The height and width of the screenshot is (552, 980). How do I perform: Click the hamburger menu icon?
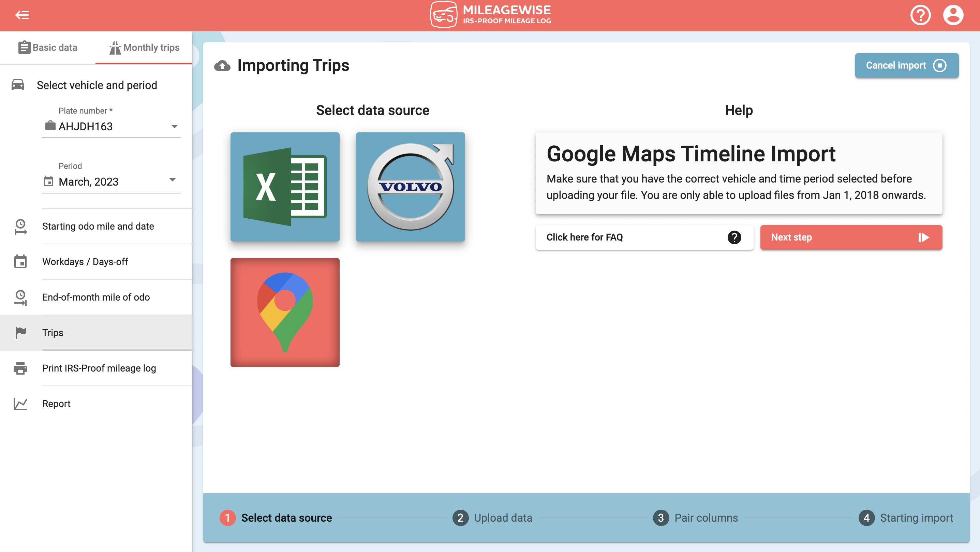pos(22,15)
